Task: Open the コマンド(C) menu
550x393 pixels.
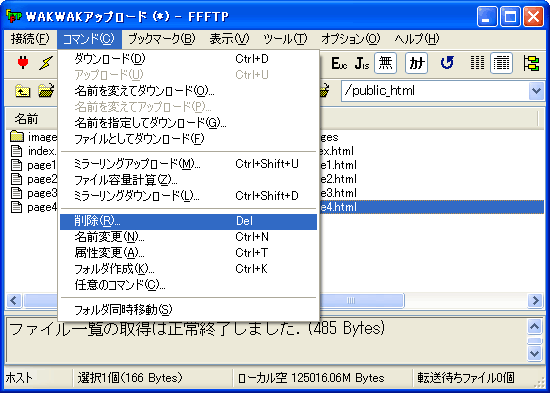Action: pos(89,39)
